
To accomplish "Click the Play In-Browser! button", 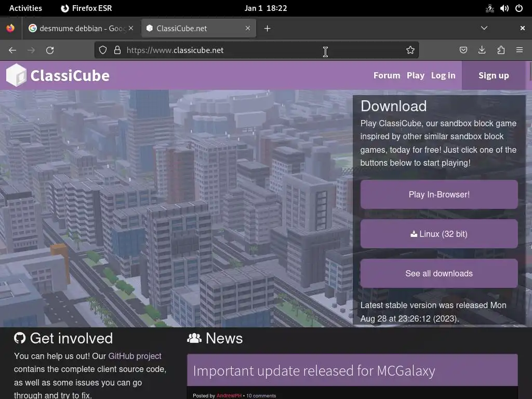I will coord(439,194).
